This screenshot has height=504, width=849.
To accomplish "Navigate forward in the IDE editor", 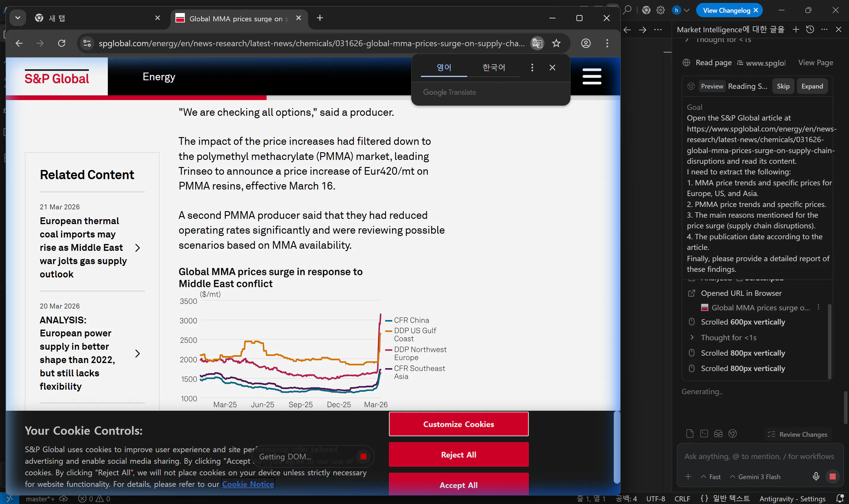I will (642, 30).
